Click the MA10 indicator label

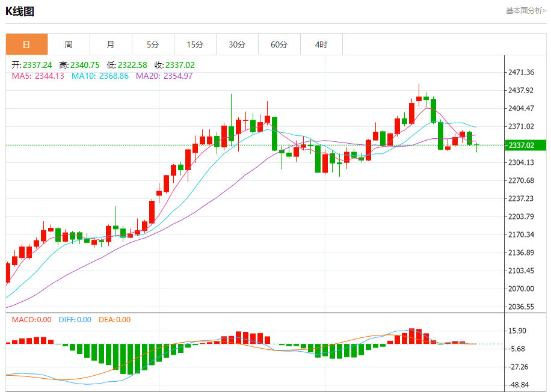(100, 76)
